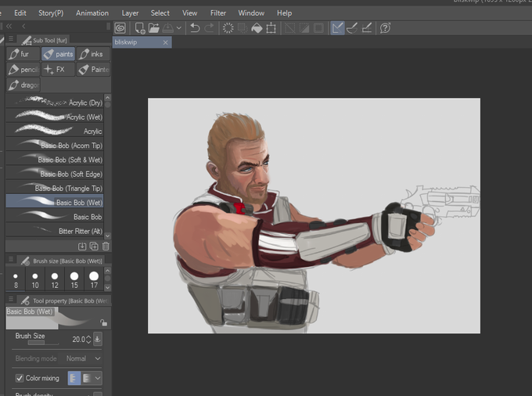Select the dragon sub tool group

pos(23,85)
